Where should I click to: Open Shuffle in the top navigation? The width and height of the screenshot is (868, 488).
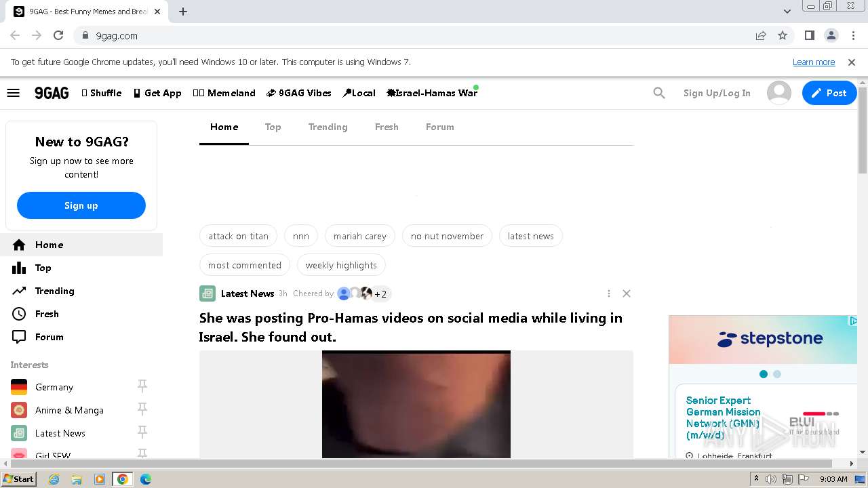pyautogui.click(x=102, y=93)
